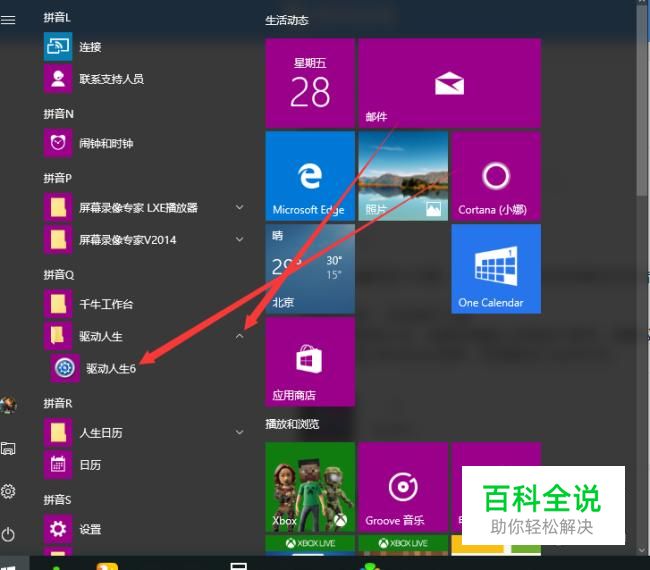
Task: Click 千牛工作台 folder icon
Action: pyautogui.click(x=58, y=304)
